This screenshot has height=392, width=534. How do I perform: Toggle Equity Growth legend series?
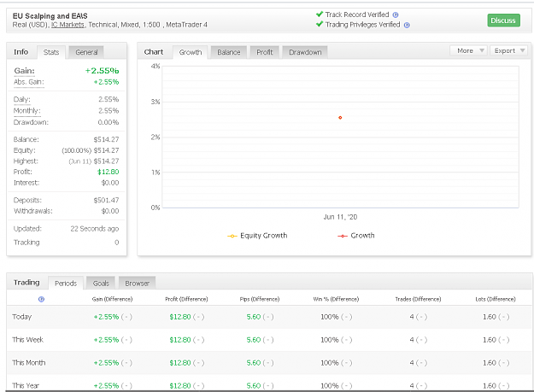tap(257, 236)
